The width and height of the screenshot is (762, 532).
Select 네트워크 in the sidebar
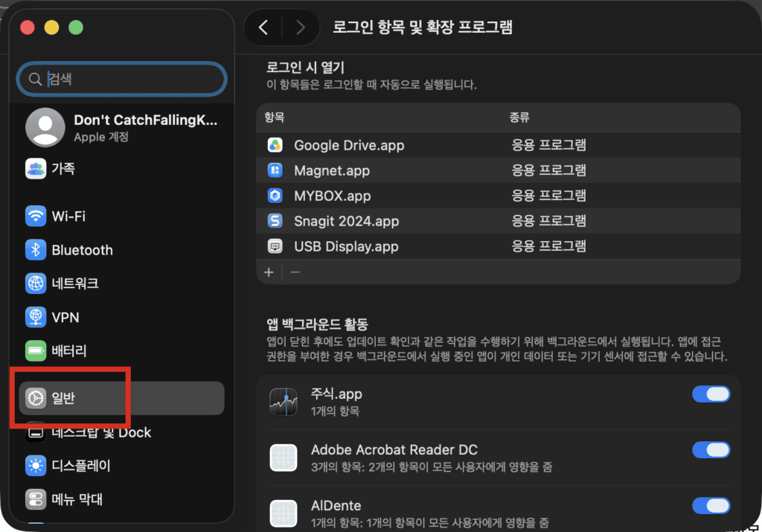click(121, 283)
